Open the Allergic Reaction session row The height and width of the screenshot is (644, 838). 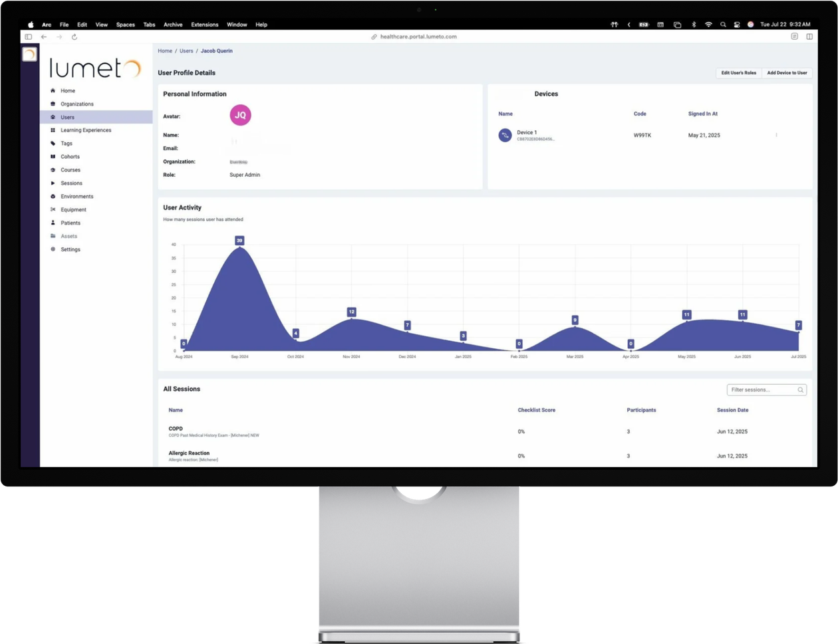(x=485, y=457)
